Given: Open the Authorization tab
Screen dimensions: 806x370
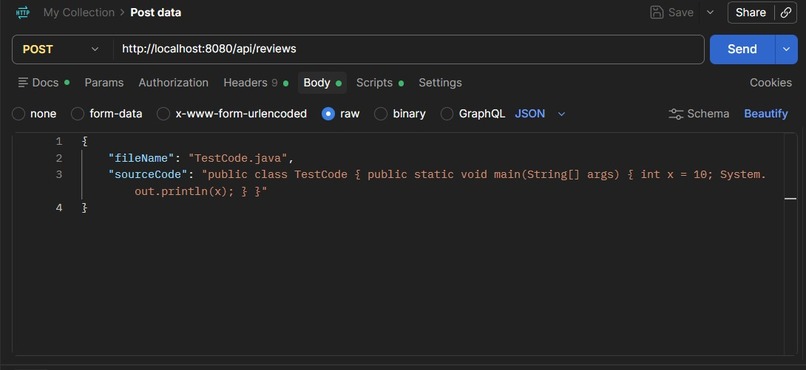Looking at the screenshot, I should click(x=173, y=82).
